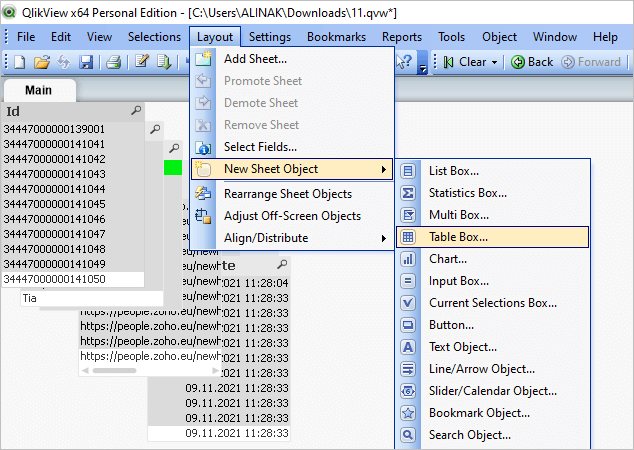Click the Open document folder icon
The height and width of the screenshot is (450, 634).
click(x=41, y=62)
